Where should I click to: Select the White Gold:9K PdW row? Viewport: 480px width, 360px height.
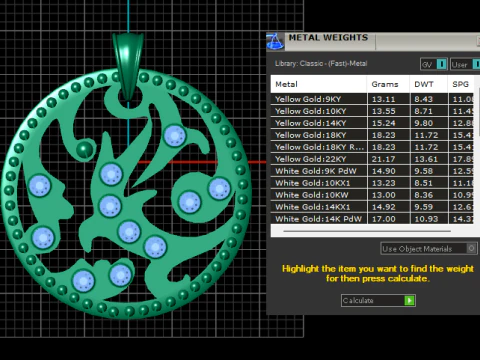point(372,171)
